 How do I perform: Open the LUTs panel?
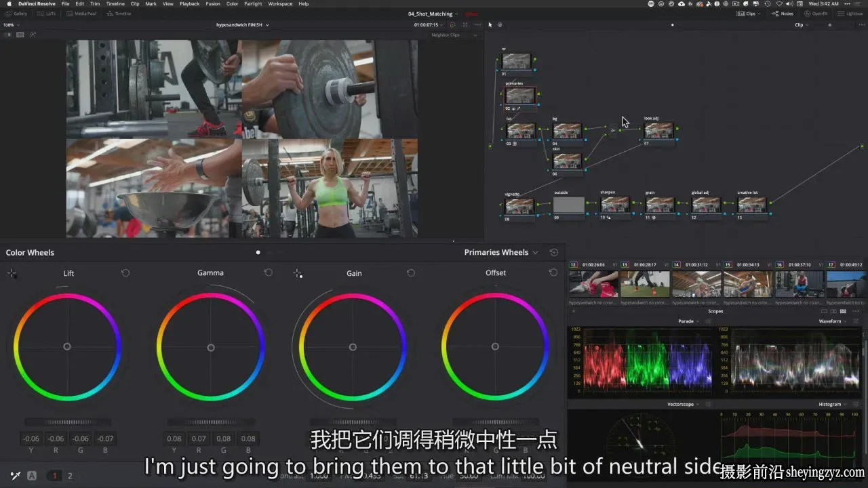[x=47, y=14]
